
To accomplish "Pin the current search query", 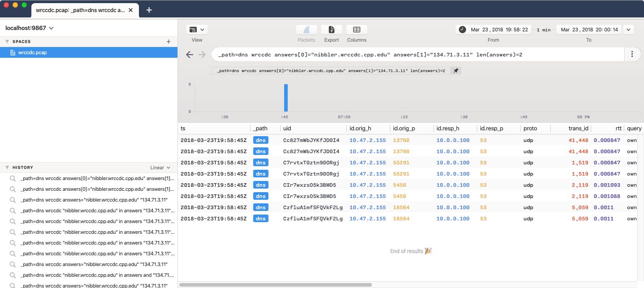I will [455, 70].
